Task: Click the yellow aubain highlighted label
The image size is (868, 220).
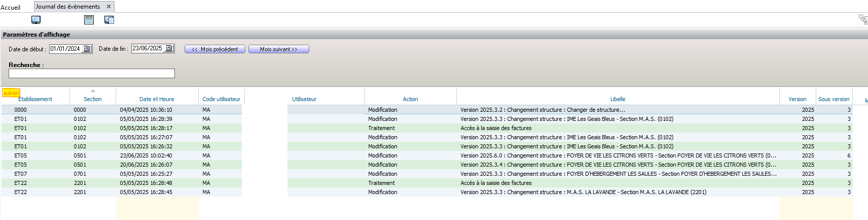Action: pos(11,93)
